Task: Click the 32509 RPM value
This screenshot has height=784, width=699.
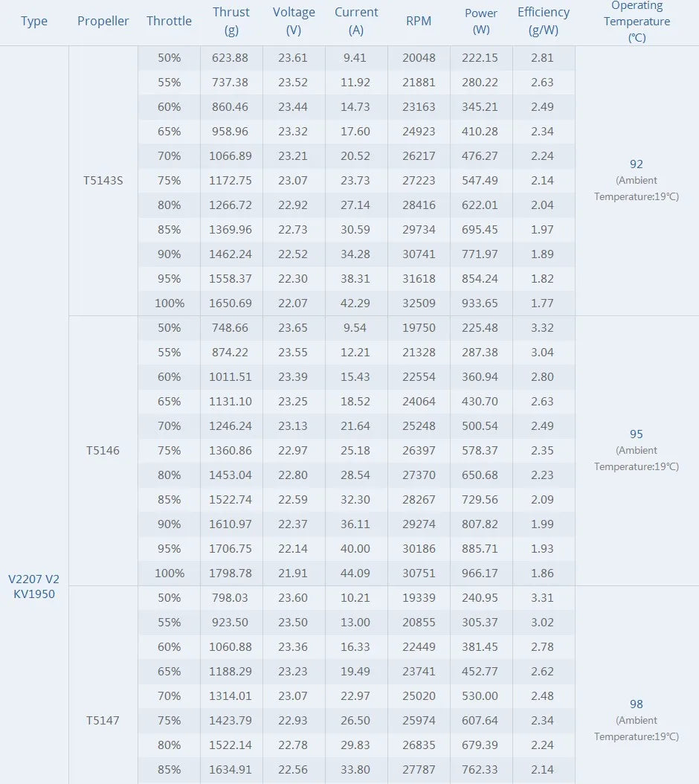Action: click(x=419, y=303)
